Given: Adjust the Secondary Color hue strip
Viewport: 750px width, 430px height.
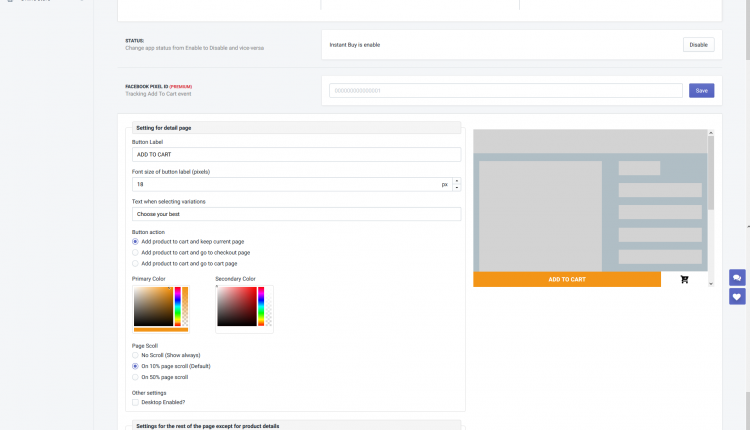Looking at the screenshot, I should pyautogui.click(x=261, y=306).
